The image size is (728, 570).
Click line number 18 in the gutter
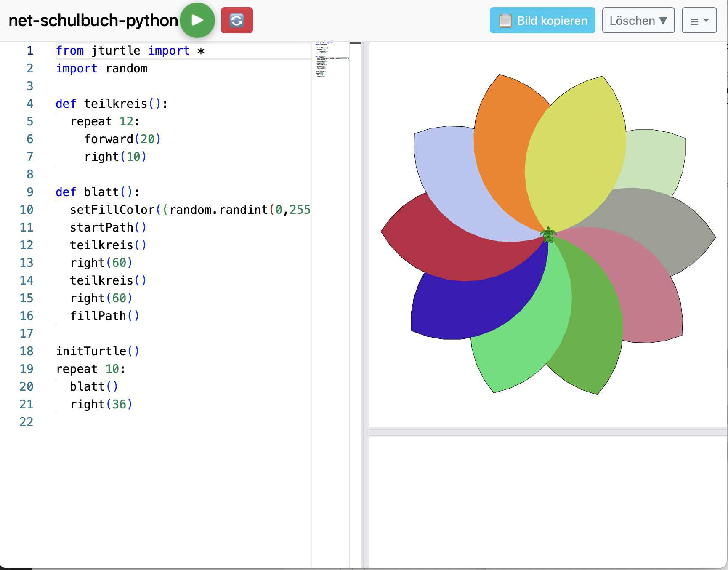pos(27,351)
